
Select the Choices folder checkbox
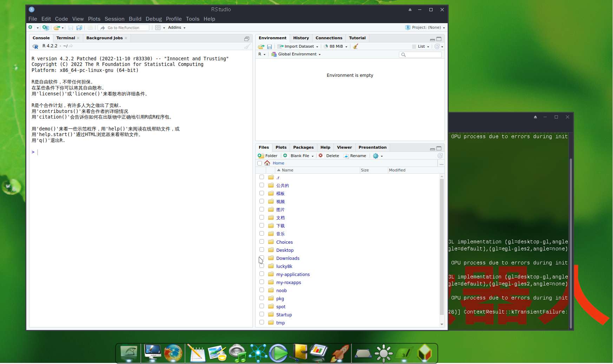[262, 242]
